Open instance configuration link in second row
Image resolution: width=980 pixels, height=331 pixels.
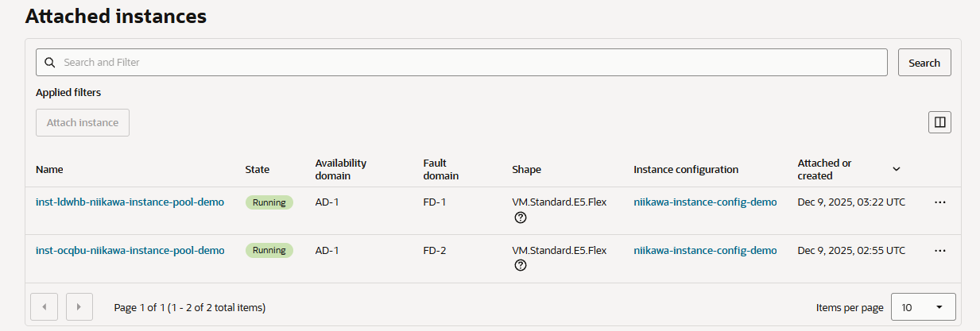click(x=705, y=251)
